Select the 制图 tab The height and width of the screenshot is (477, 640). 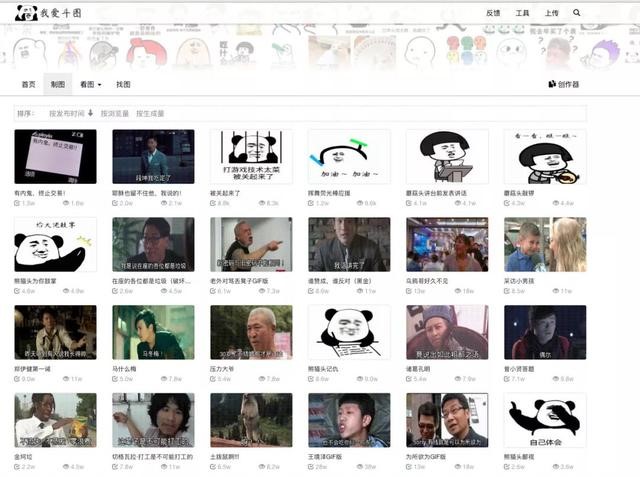click(x=58, y=85)
